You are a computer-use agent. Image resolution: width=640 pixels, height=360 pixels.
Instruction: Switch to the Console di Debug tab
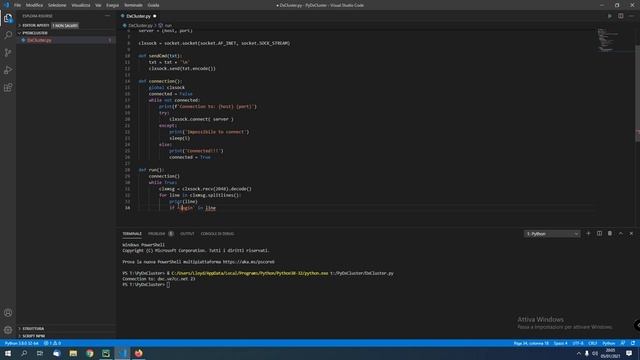click(x=217, y=234)
